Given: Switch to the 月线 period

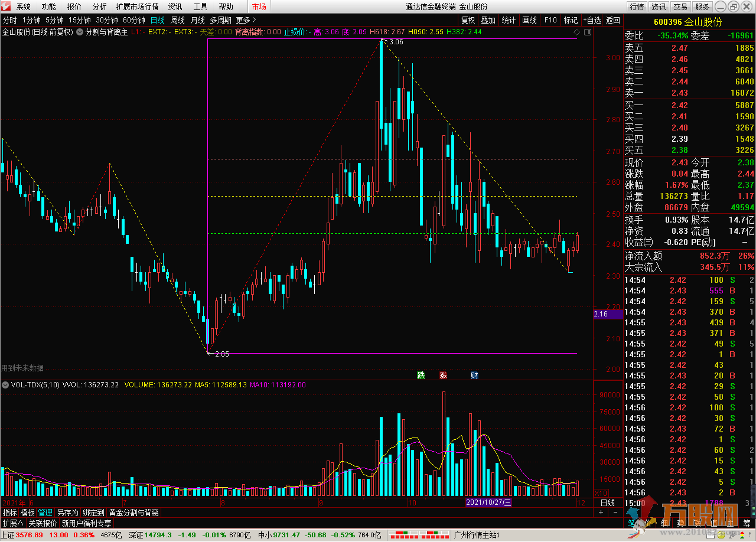Looking at the screenshot, I should 197,20.
